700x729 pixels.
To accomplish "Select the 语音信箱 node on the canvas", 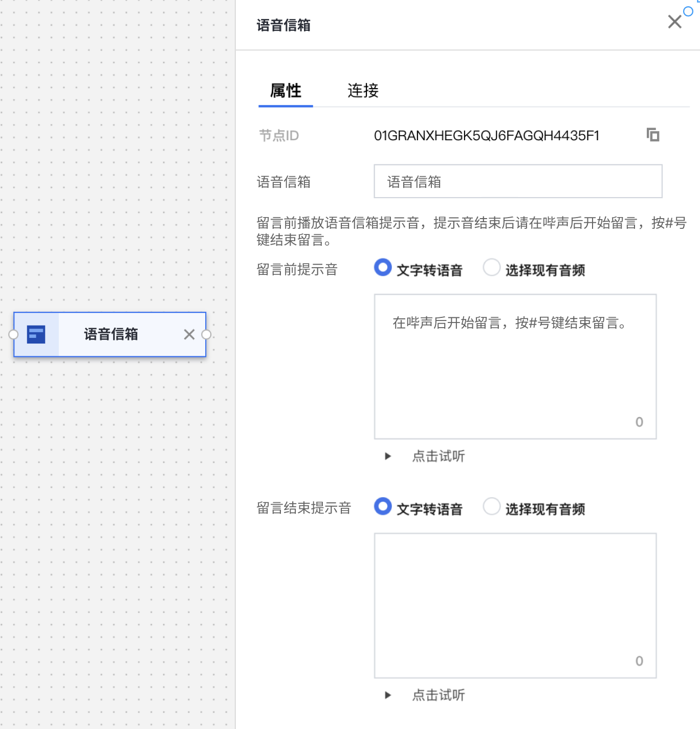I will [110, 334].
